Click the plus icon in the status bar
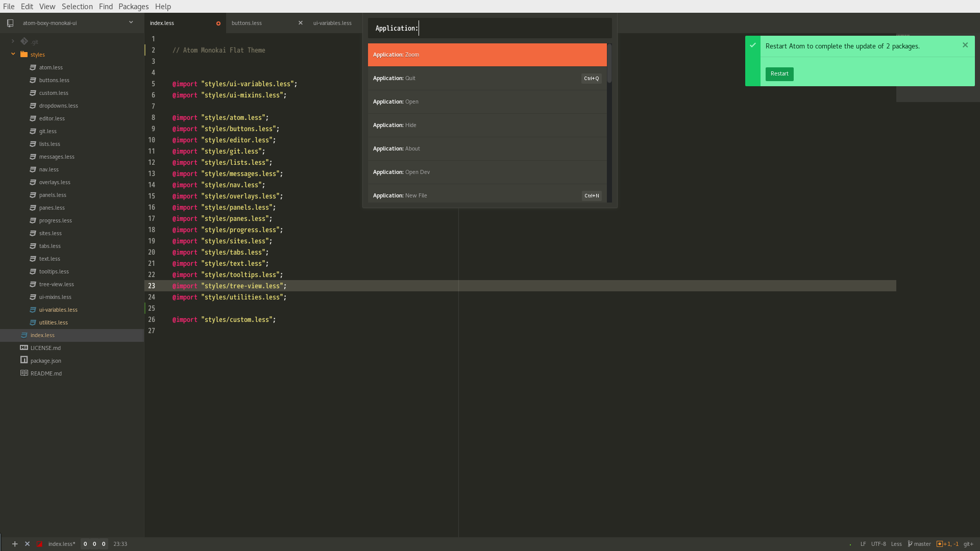This screenshot has width=980, height=551. click(x=15, y=544)
